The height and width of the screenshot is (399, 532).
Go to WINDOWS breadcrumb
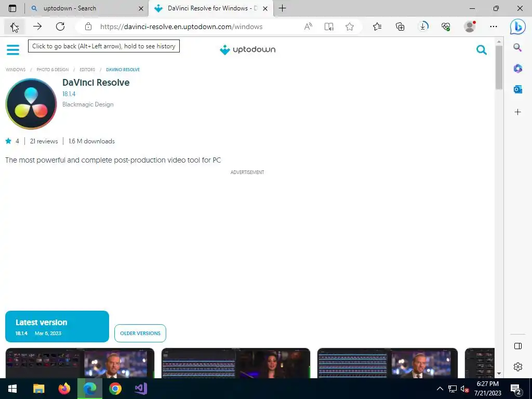15,70
